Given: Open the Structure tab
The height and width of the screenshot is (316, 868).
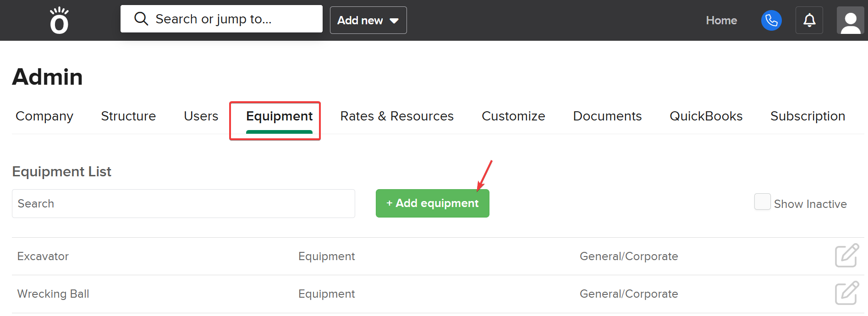Looking at the screenshot, I should (128, 116).
